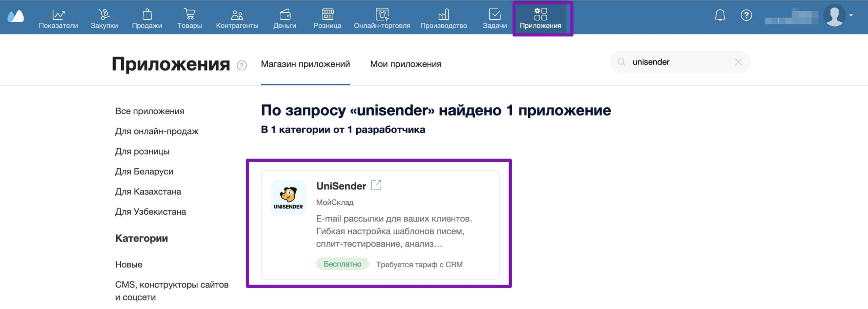
Task: Select Для Беларуси filter
Action: tap(144, 171)
